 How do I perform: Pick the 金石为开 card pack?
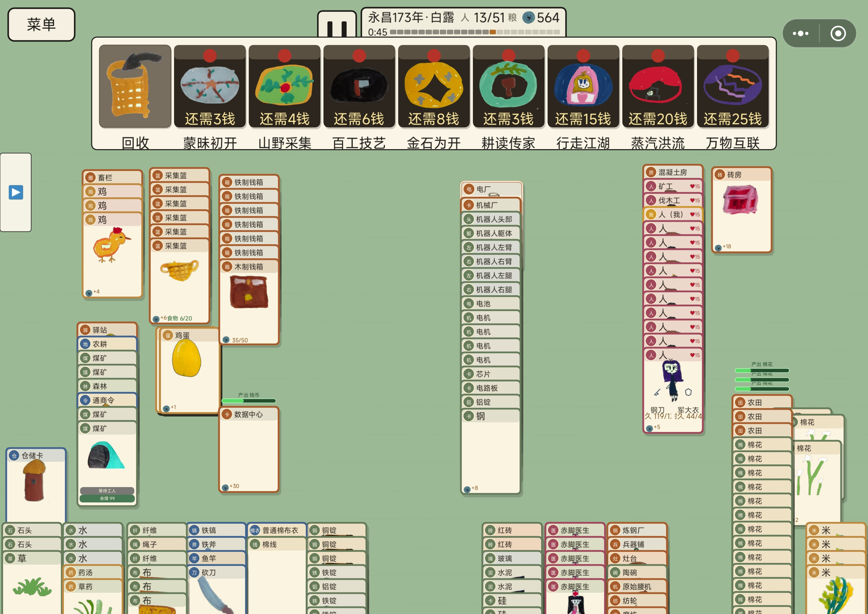434,87
